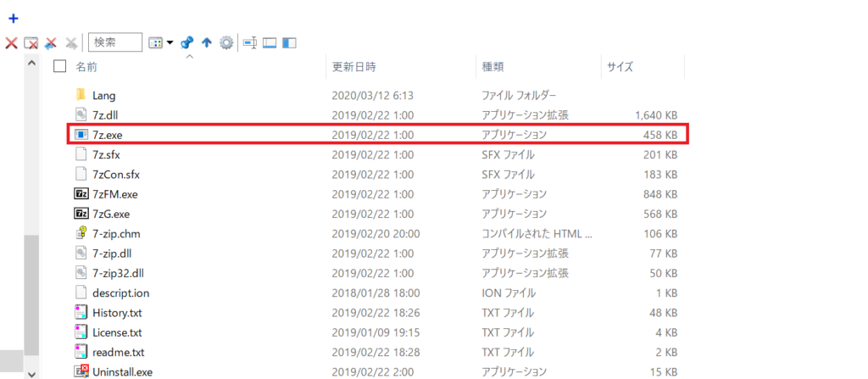Toggle the bottom pane layout icon
The width and height of the screenshot is (868, 379).
270,42
